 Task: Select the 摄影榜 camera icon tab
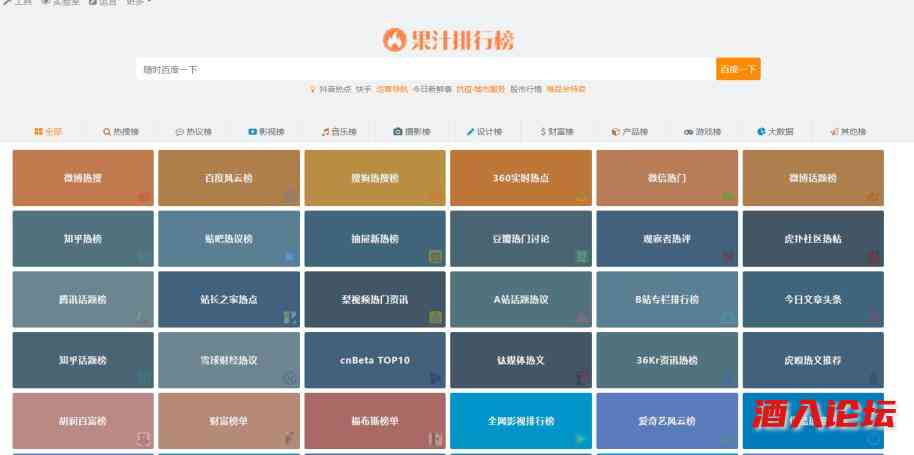click(x=412, y=131)
